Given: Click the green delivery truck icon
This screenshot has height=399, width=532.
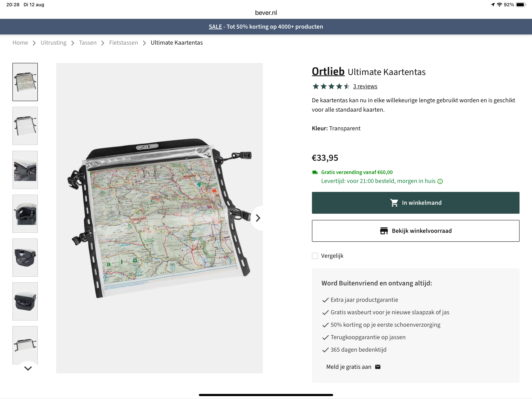Looking at the screenshot, I should 315,172.
